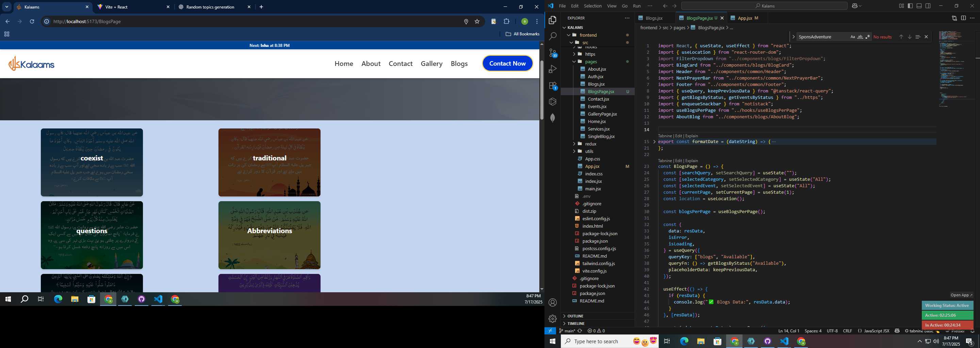
Task: Go to next match in find widget
Action: pos(909,37)
